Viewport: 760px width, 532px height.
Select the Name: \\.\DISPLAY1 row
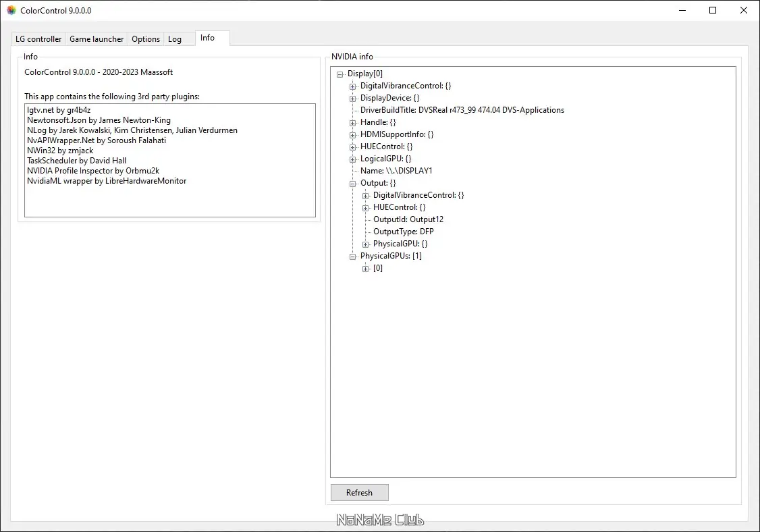(x=396, y=171)
